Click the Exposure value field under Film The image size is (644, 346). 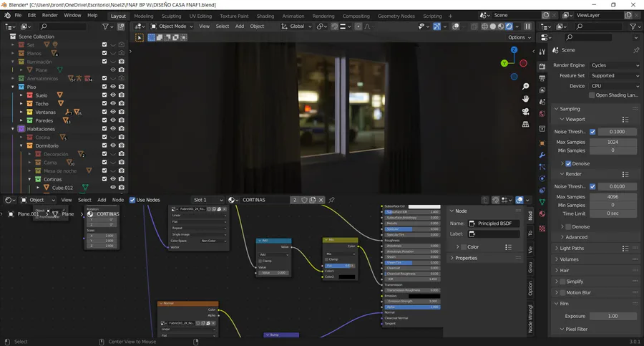point(613,316)
